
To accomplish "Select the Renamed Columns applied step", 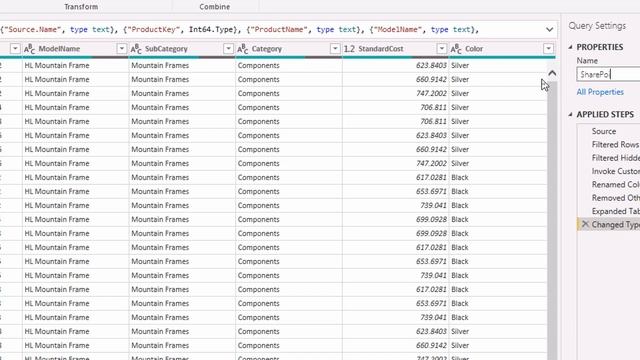I will 616,184.
